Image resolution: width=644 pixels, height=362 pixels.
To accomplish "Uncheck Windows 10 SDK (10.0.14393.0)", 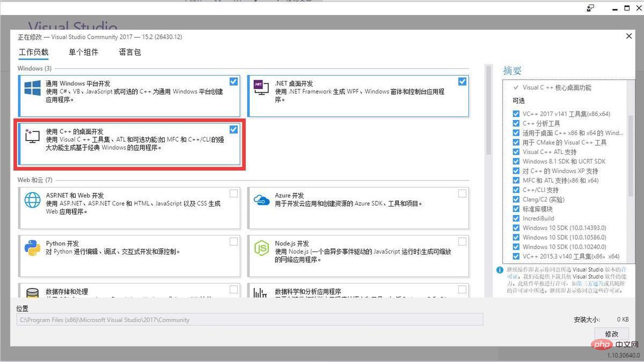I will tap(516, 228).
